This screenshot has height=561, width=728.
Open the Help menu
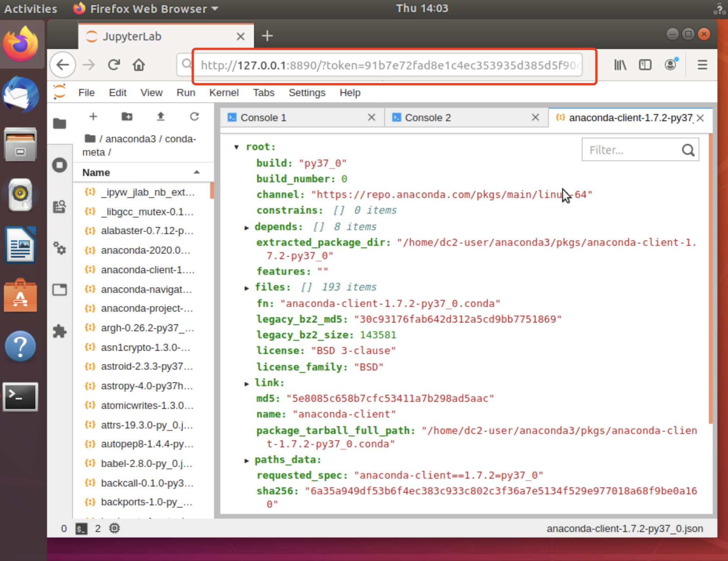coord(350,93)
